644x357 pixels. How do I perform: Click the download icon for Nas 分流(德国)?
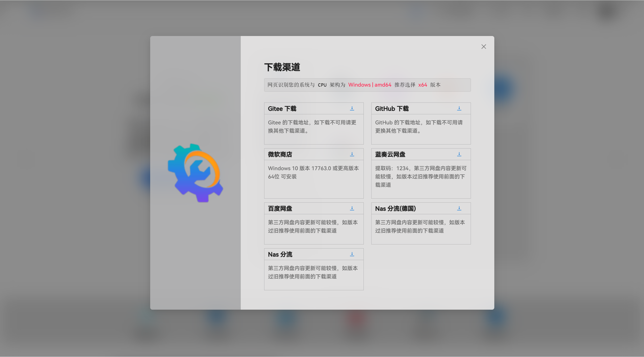[x=459, y=208]
